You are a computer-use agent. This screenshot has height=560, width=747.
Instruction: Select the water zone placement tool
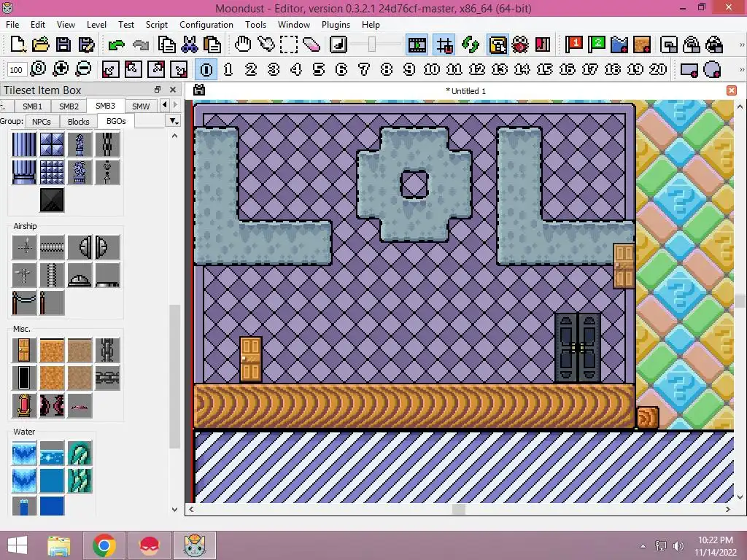[619, 44]
